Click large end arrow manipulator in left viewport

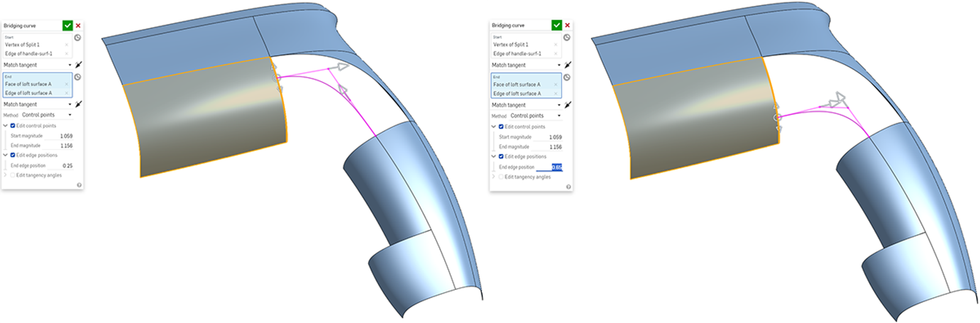[x=342, y=66]
